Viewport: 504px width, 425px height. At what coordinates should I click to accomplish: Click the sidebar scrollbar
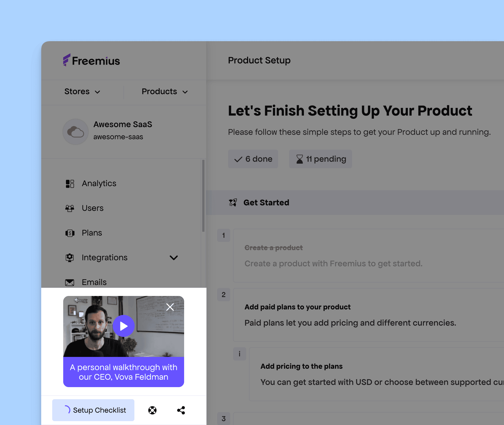pyautogui.click(x=203, y=195)
